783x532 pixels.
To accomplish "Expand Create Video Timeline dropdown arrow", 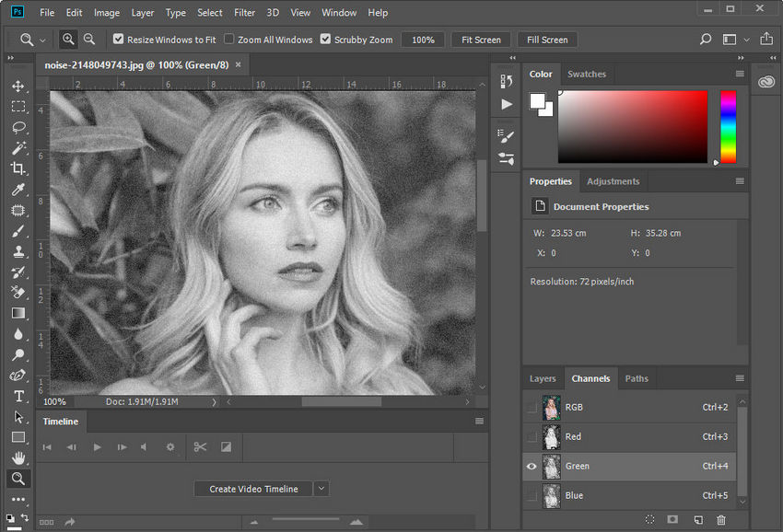I will pyautogui.click(x=321, y=489).
